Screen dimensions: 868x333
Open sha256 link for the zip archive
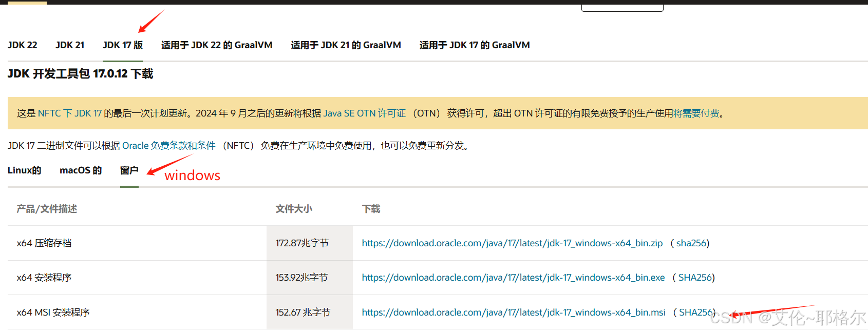tap(691, 243)
